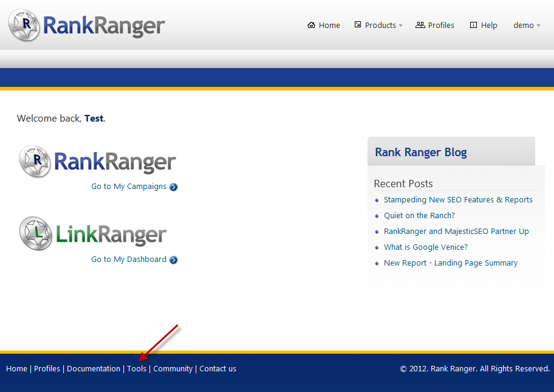Click the bold Test username text
This screenshot has height=392, width=554.
94,119
